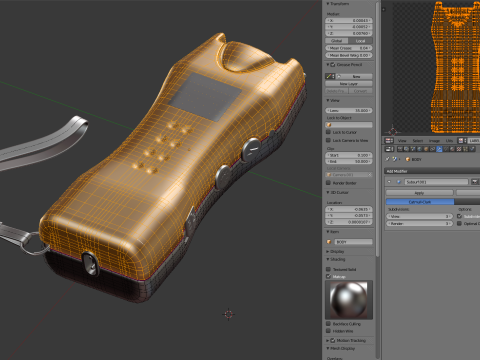Enable the Lock Camera to View checkbox
Image resolution: width=480 pixels, height=360 pixels.
point(328,140)
